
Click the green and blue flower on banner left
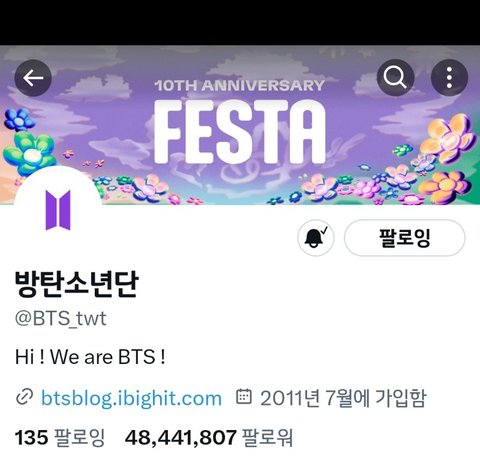(30, 153)
